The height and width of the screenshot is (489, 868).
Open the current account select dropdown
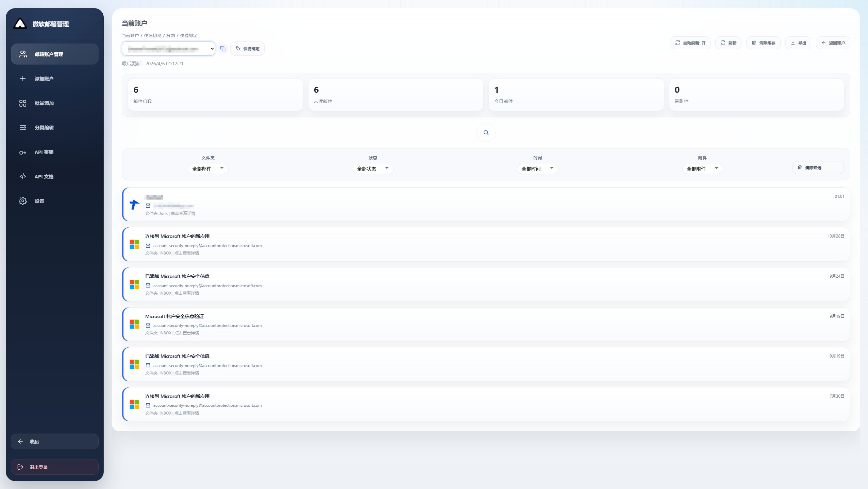168,49
